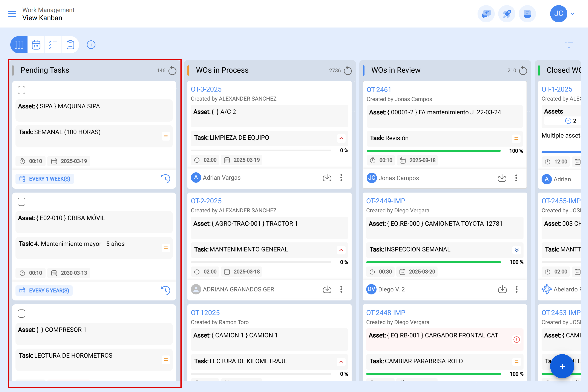Click the Diego V. 2 assignee avatar
588x392 pixels.
click(x=371, y=289)
